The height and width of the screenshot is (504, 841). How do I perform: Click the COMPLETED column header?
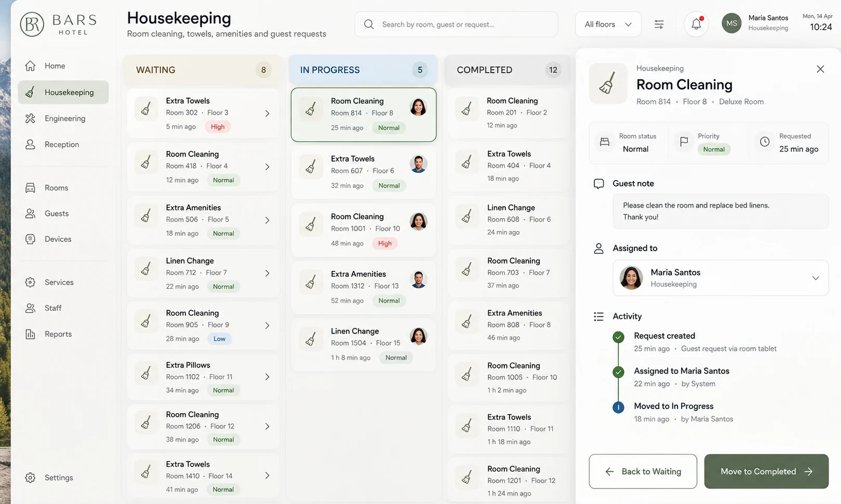[x=508, y=70]
